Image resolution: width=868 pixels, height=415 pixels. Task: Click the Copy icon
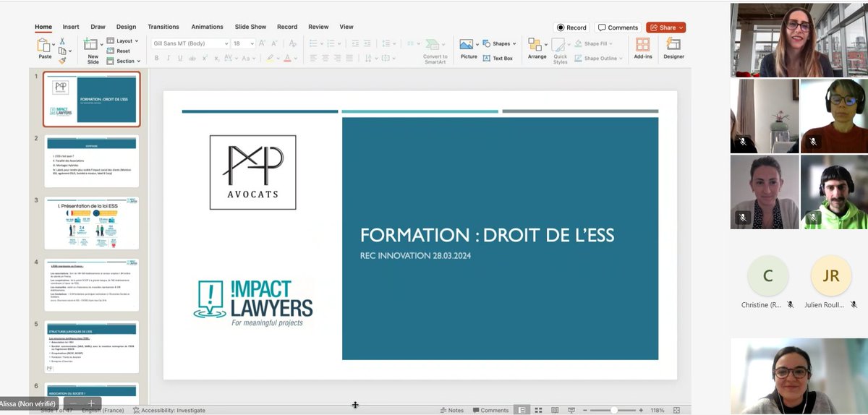coord(62,51)
